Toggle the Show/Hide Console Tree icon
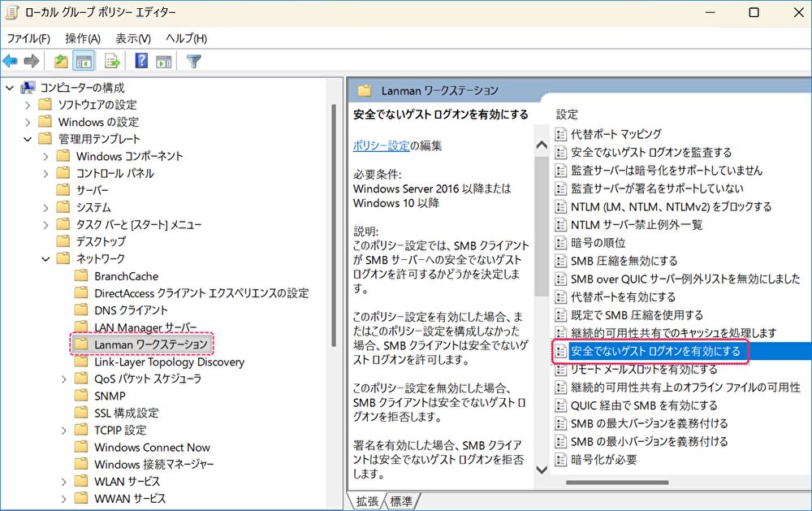The height and width of the screenshot is (511, 812). [83, 61]
